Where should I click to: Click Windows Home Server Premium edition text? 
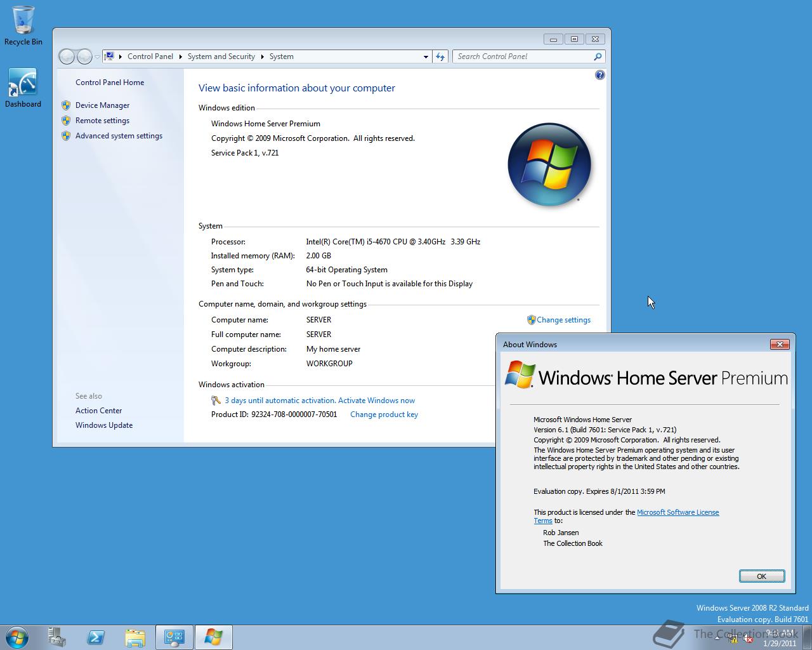pyautogui.click(x=266, y=124)
